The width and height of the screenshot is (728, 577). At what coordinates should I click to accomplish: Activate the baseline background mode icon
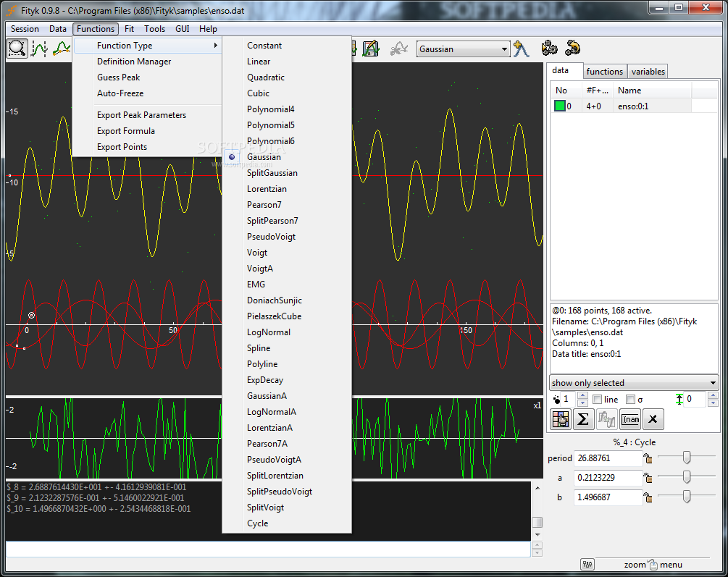62,49
